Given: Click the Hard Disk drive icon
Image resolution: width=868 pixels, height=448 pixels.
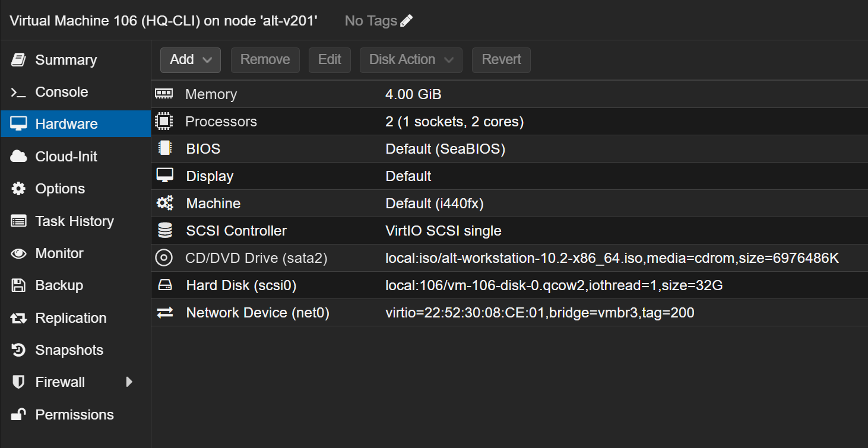Looking at the screenshot, I should point(164,285).
